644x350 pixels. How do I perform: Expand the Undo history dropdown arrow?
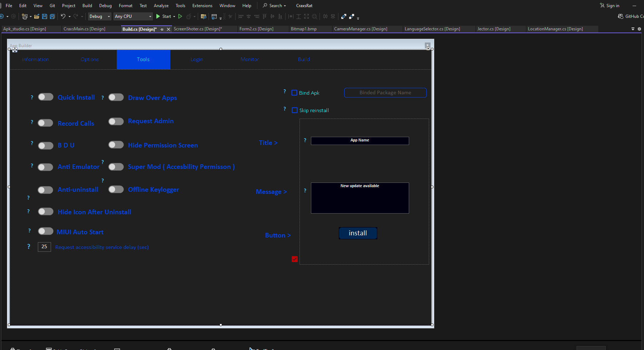(x=70, y=16)
